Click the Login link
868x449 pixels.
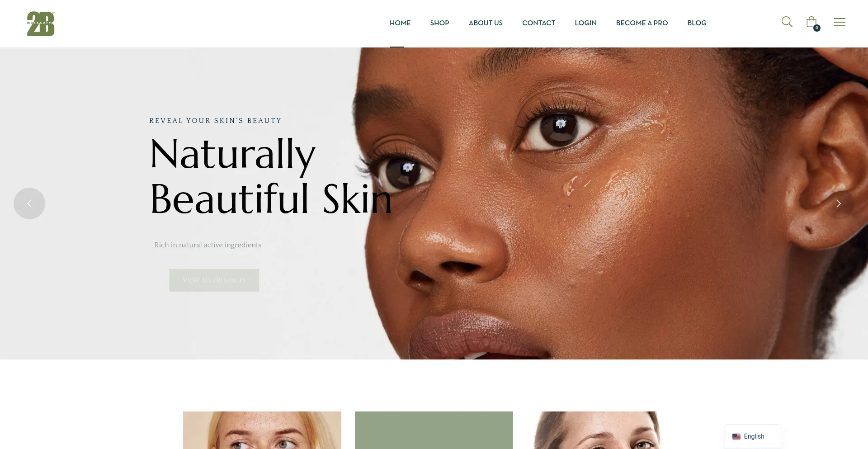coord(585,23)
